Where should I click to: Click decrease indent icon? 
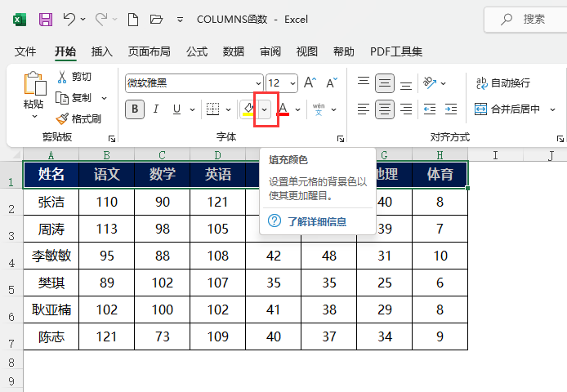430,109
